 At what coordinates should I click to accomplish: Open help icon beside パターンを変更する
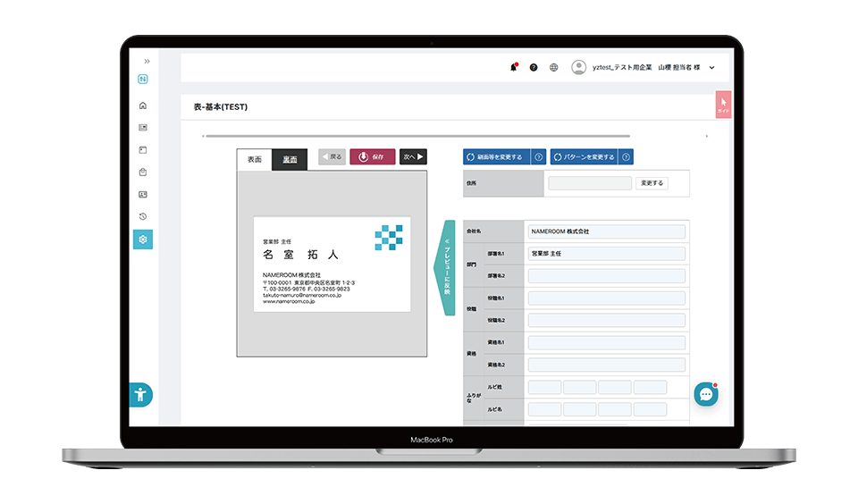(626, 157)
